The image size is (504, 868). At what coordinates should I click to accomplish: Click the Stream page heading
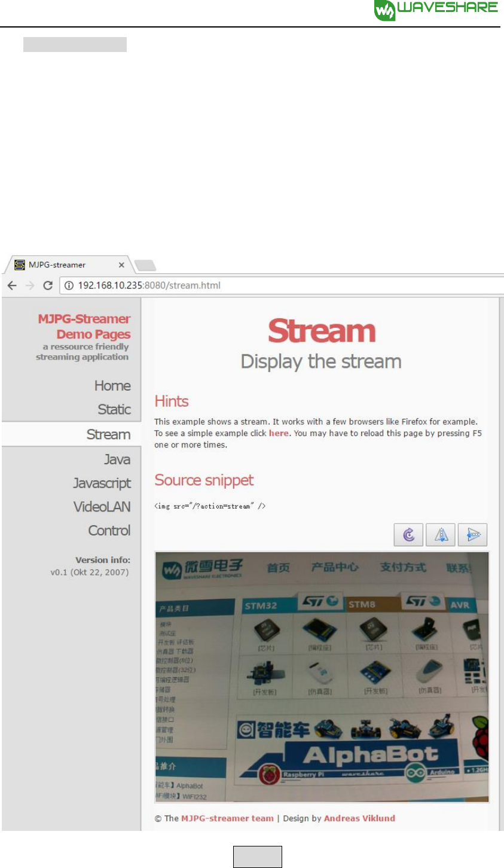[322, 331]
